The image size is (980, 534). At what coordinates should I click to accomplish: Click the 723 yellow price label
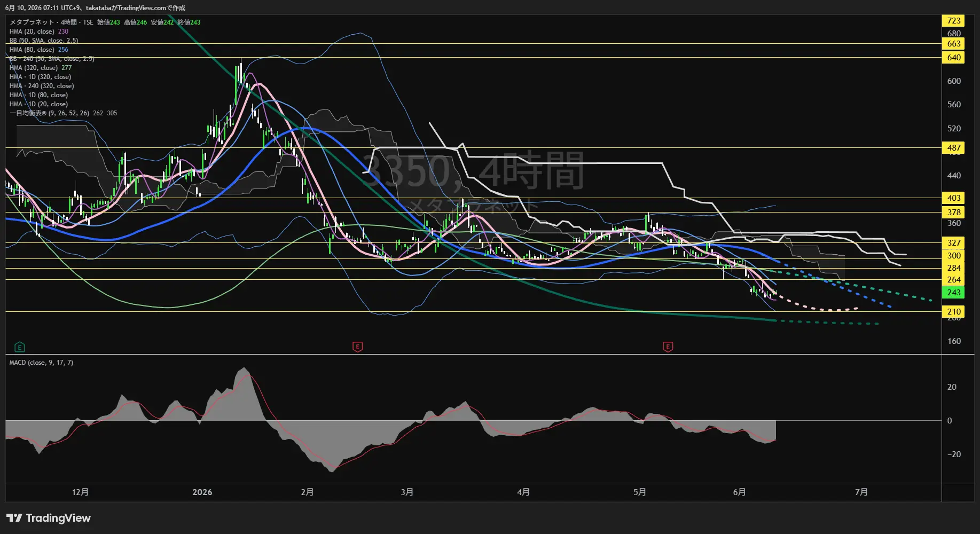click(x=953, y=21)
